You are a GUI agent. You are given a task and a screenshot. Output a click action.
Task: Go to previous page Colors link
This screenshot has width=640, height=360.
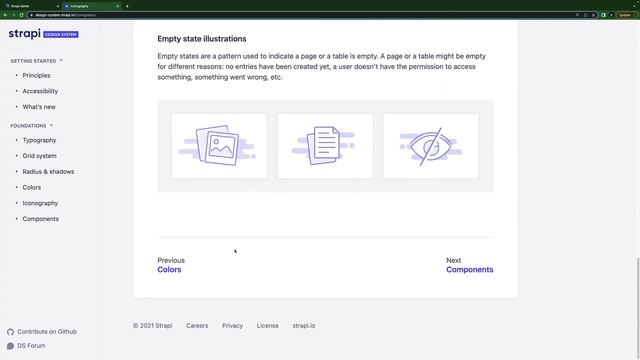click(x=169, y=269)
